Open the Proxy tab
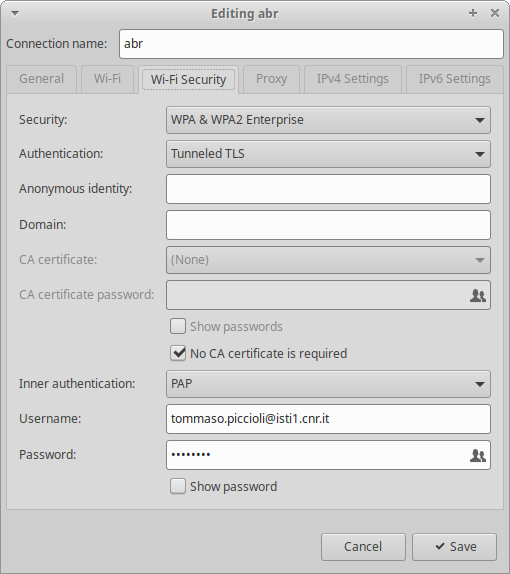This screenshot has height=574, width=510. pyautogui.click(x=271, y=79)
